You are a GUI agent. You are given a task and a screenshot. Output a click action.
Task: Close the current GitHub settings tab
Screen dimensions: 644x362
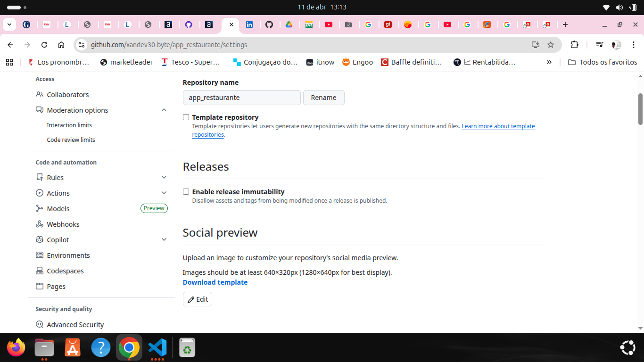(x=231, y=25)
